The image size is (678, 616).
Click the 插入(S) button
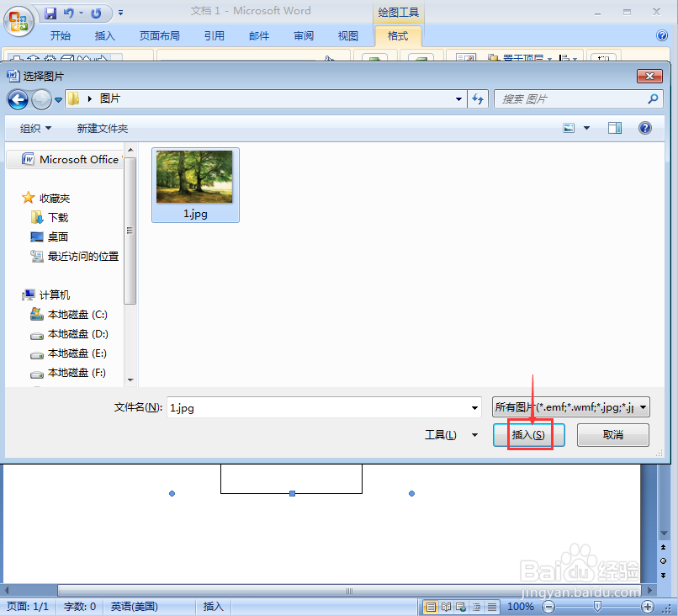point(529,435)
